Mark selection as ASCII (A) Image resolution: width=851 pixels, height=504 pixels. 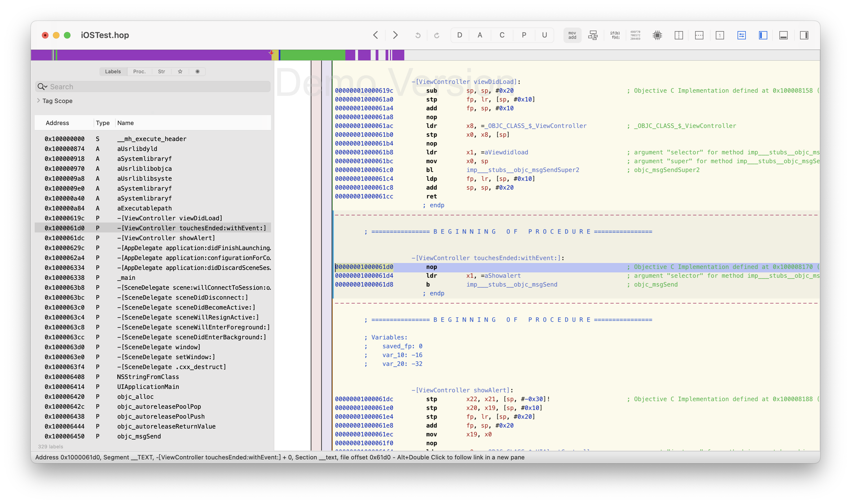coord(480,35)
